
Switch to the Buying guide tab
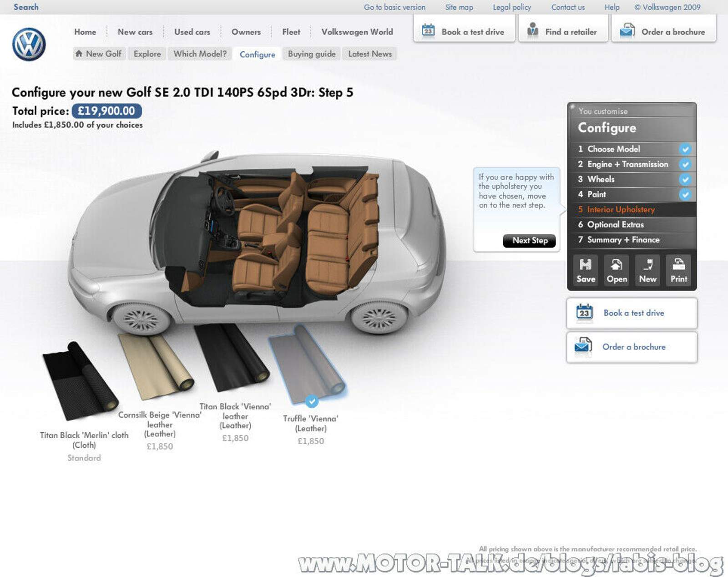(312, 54)
